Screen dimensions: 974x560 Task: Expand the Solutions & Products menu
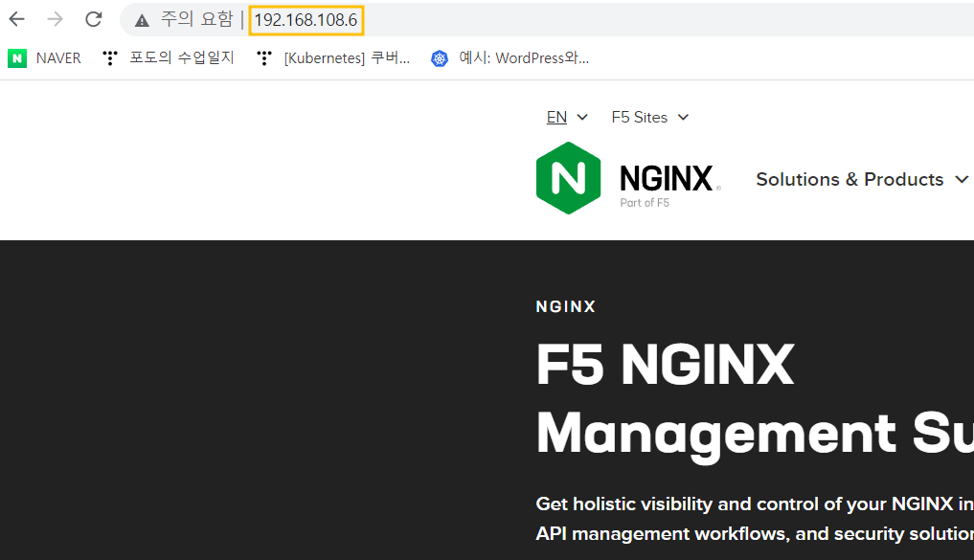point(862,179)
